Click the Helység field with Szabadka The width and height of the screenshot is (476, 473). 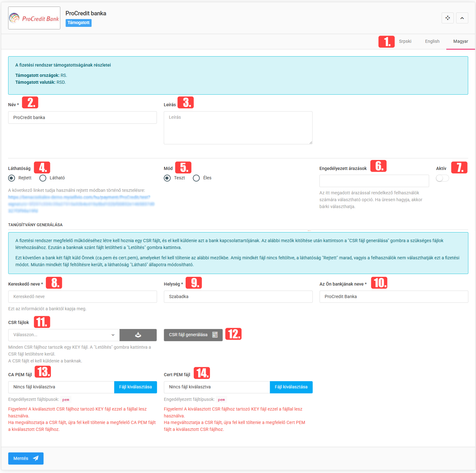coord(238,296)
